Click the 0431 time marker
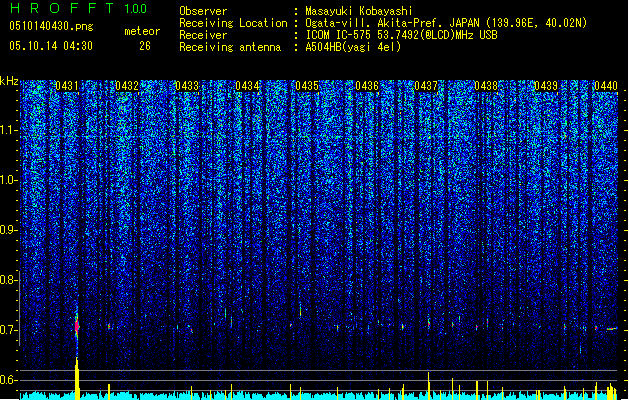This screenshot has width=629, height=400. tap(67, 86)
